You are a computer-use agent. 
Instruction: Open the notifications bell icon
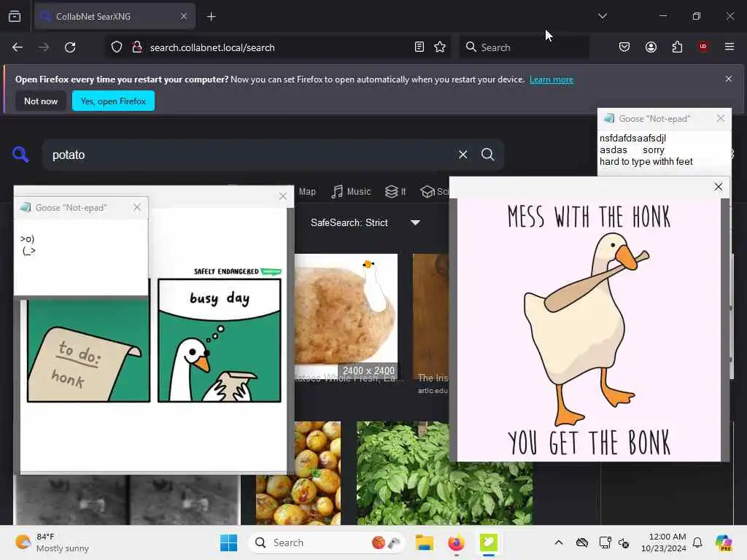(x=697, y=542)
